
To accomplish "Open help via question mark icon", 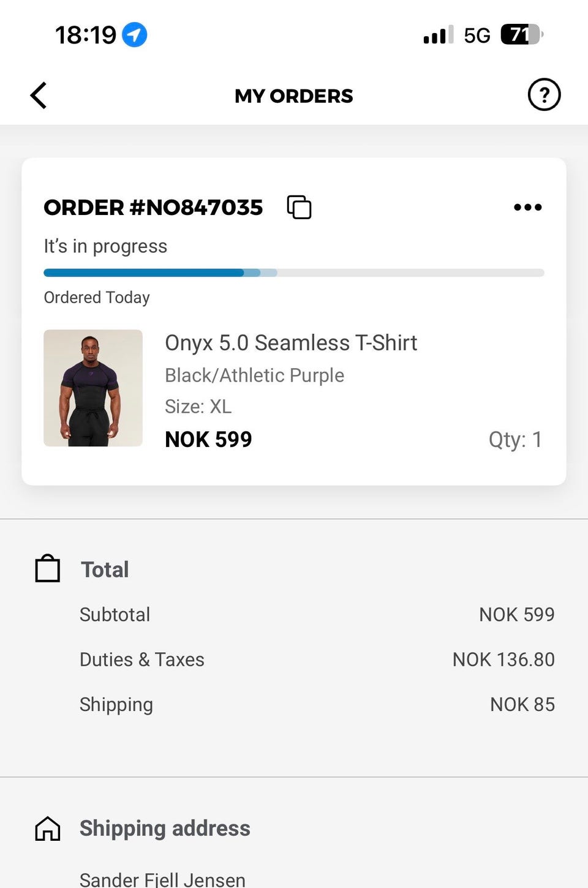I will (544, 95).
